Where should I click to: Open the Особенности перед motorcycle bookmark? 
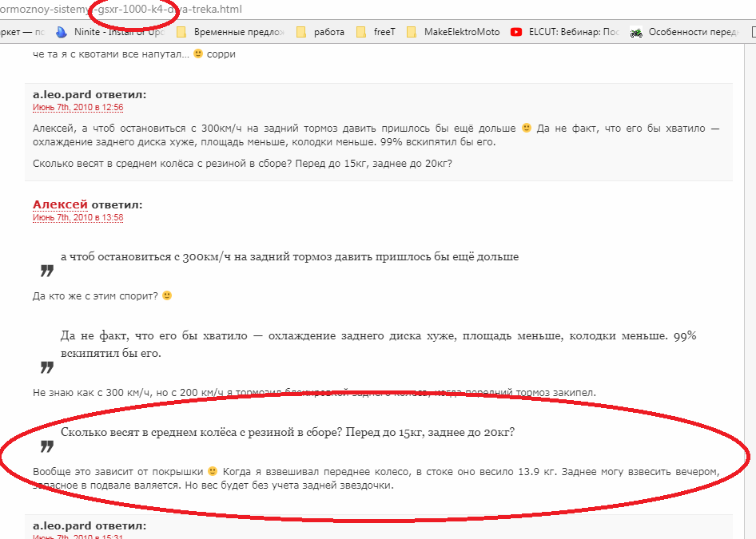pos(685,32)
